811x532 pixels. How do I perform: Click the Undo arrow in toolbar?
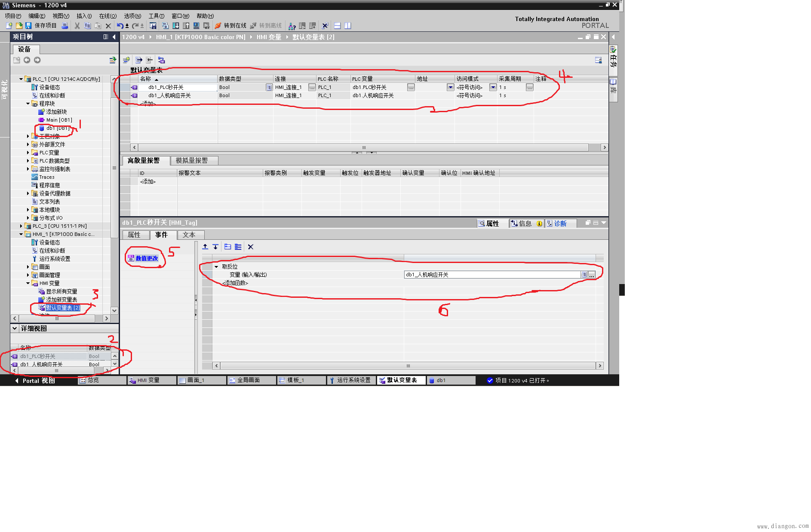click(120, 26)
